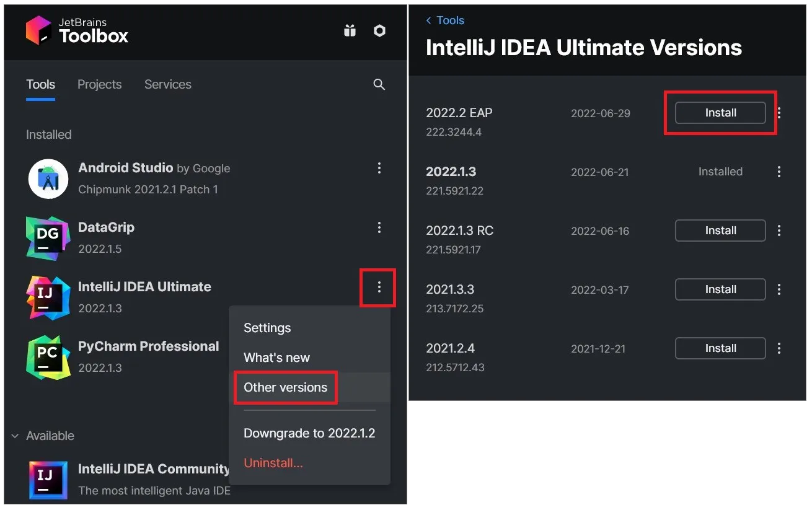Choose Downgrade to 2022.1.2

click(x=309, y=433)
